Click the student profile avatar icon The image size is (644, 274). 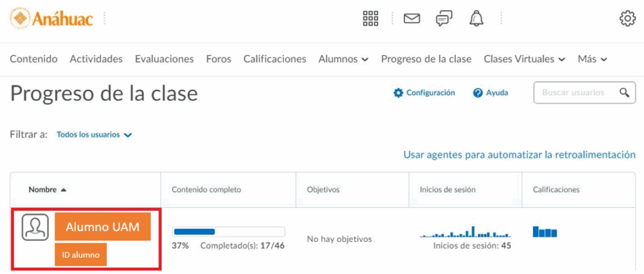point(35,227)
